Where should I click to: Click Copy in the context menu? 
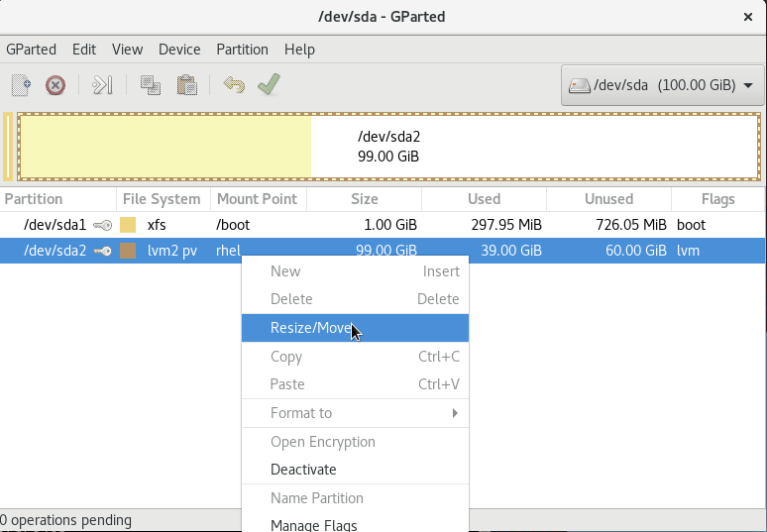[355, 357]
